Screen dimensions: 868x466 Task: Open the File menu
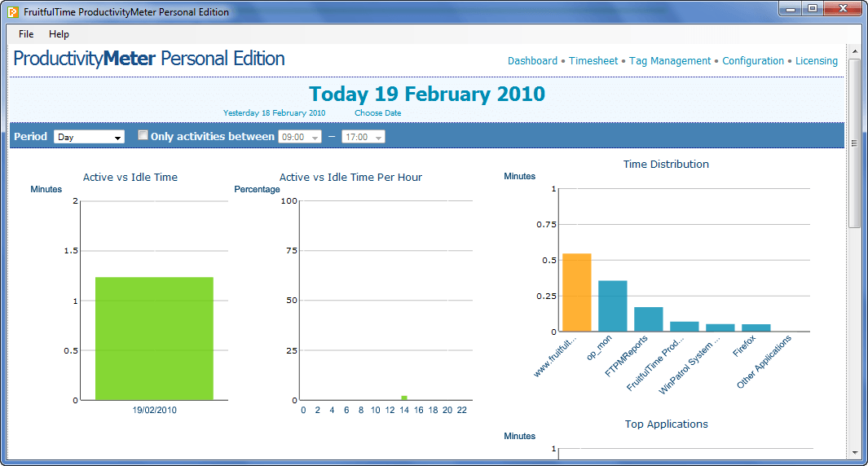pos(26,34)
